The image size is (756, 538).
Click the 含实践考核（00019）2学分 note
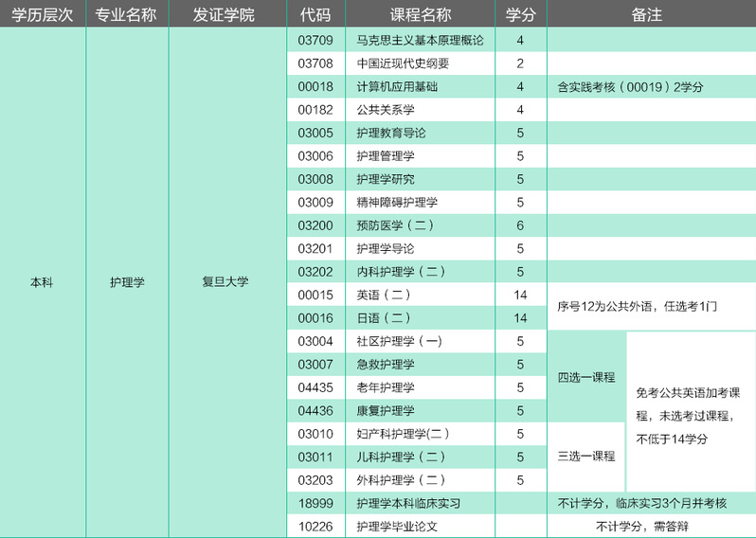(630, 87)
